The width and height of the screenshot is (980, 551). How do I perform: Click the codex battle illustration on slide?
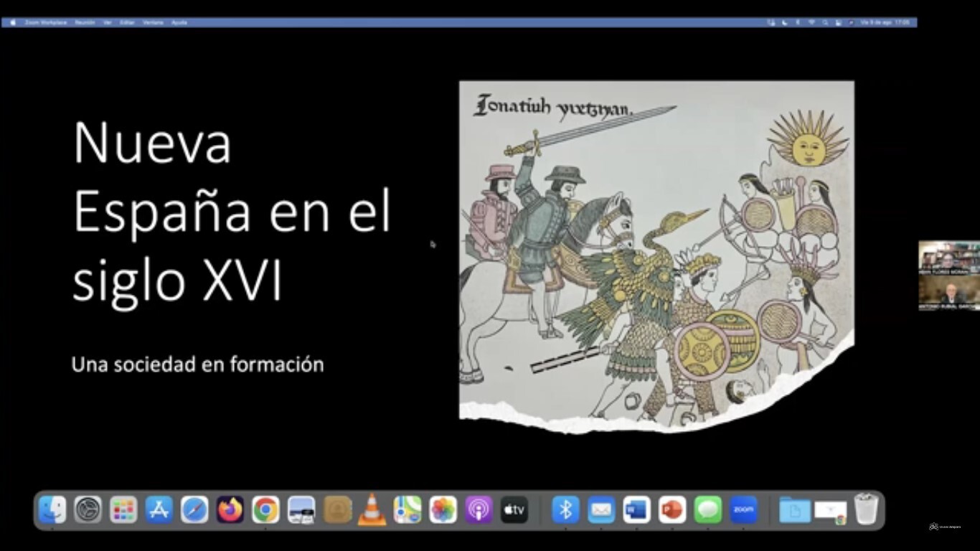656,257
